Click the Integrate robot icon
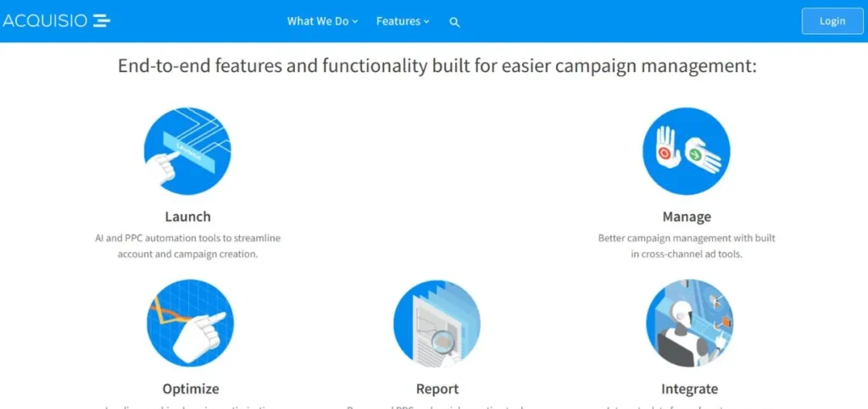The width and height of the screenshot is (868, 409). [x=689, y=323]
